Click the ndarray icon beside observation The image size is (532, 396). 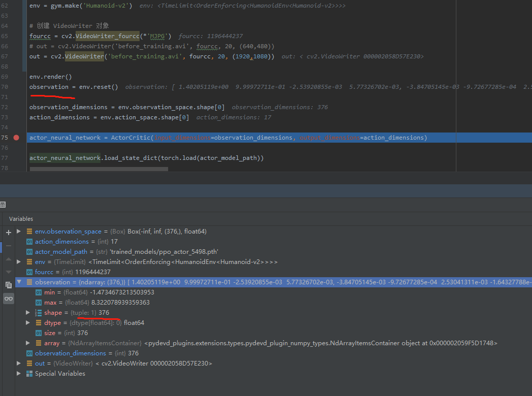[x=29, y=282]
